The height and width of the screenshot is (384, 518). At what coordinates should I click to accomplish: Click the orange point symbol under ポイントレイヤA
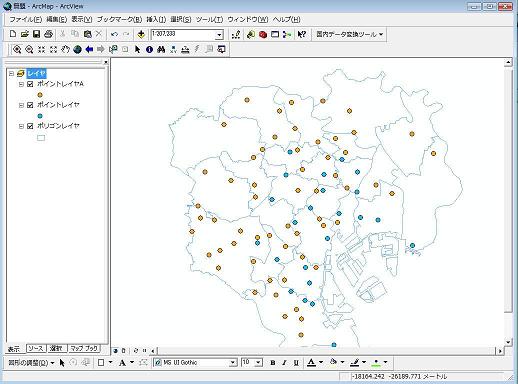click(x=40, y=95)
